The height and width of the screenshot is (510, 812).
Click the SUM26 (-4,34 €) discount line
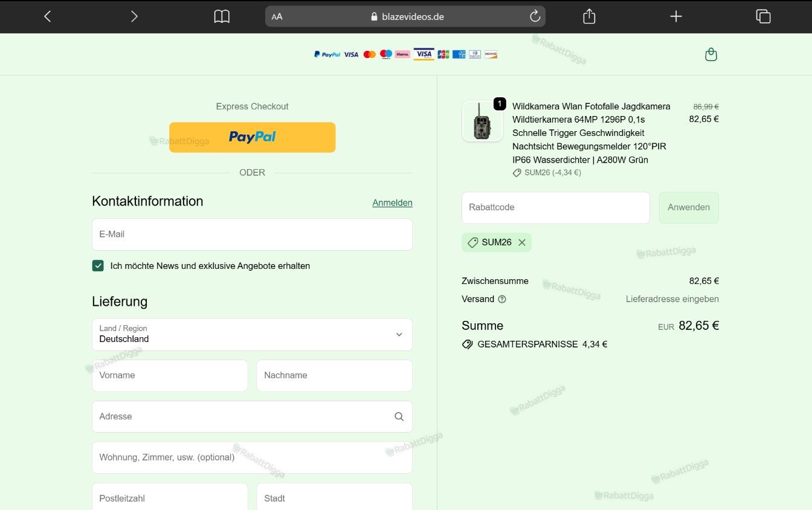coord(547,173)
